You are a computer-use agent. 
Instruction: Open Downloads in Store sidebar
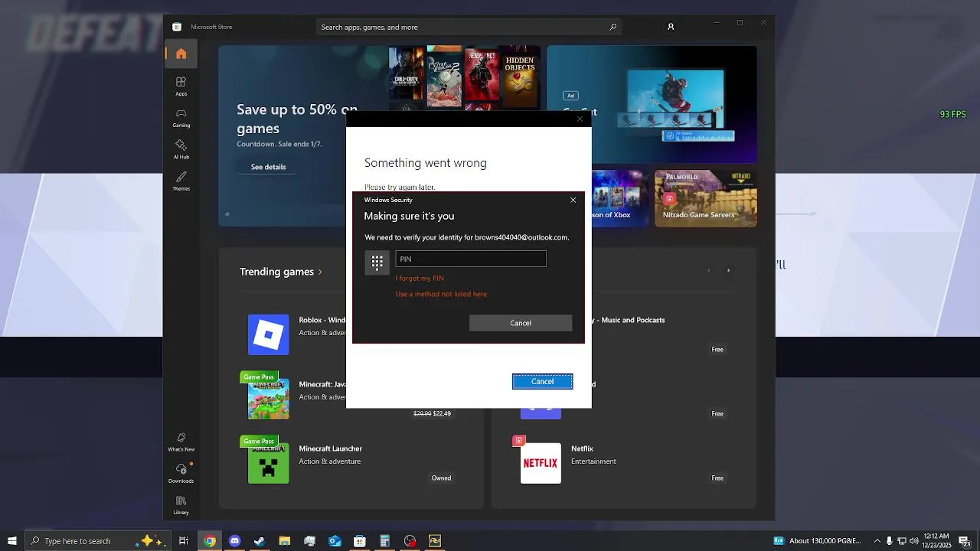click(181, 473)
